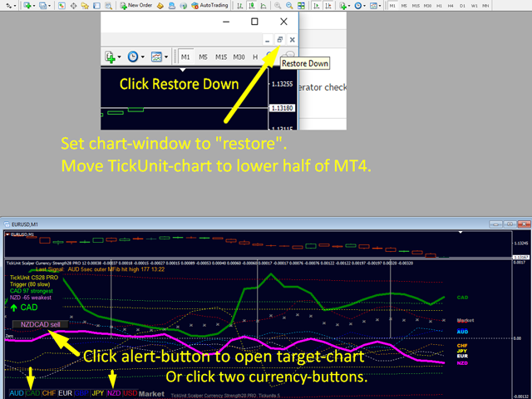Screen dimensions: 532x399
Task: Select the H4 timeframe
Action: (x=451, y=6)
